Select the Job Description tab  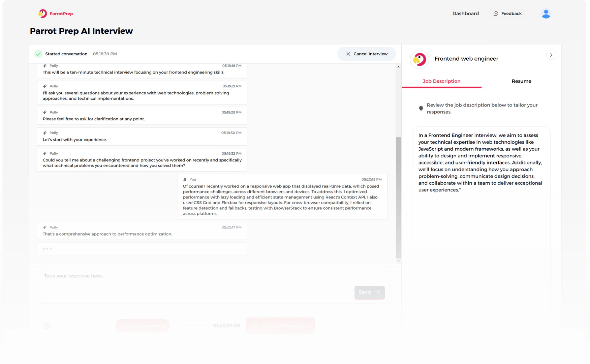[441, 81]
